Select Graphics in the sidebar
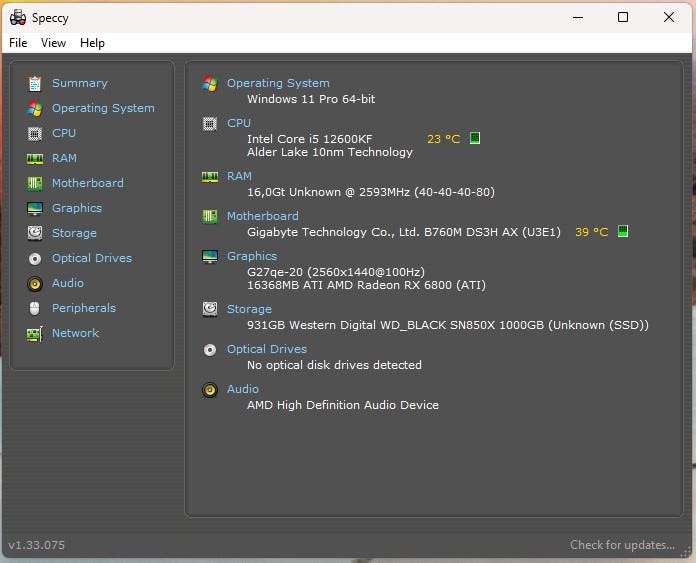 pos(77,208)
